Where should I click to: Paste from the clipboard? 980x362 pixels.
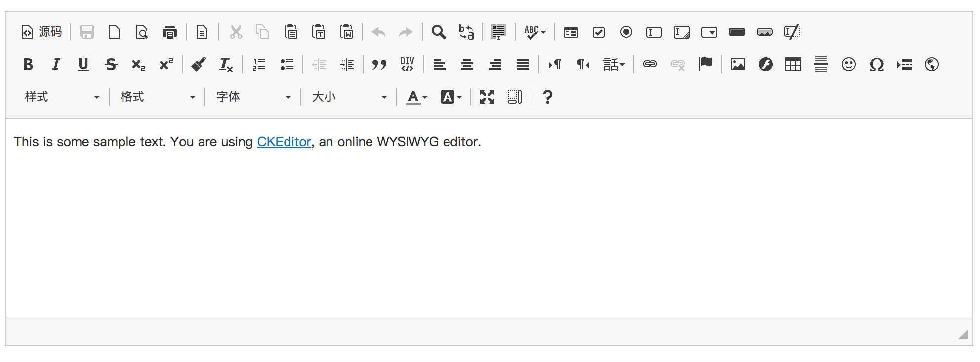[x=291, y=32]
